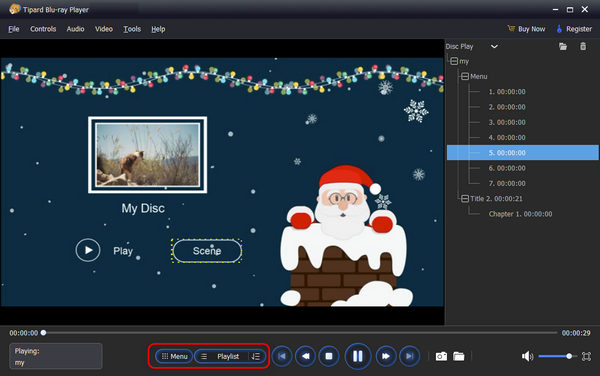Screen dimensions: 600x376
Task: Click the Play text in disc menu
Action: [x=123, y=251]
